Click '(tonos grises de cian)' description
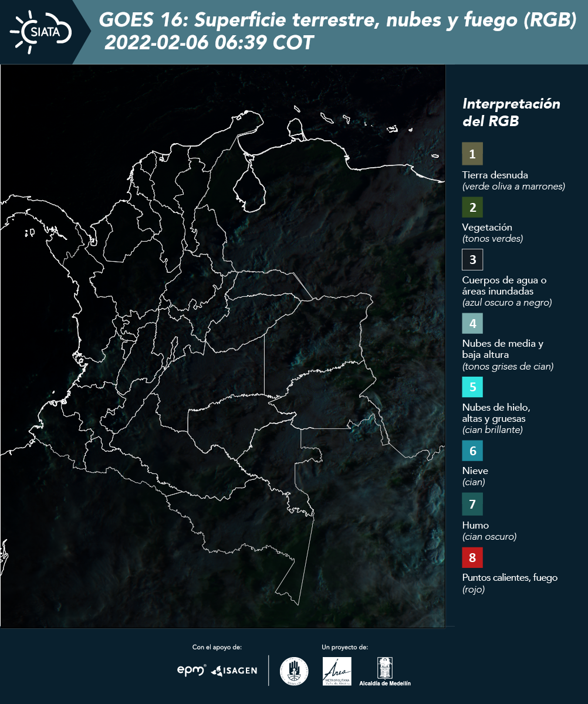Screen dimensions: 588x704 click(x=508, y=367)
